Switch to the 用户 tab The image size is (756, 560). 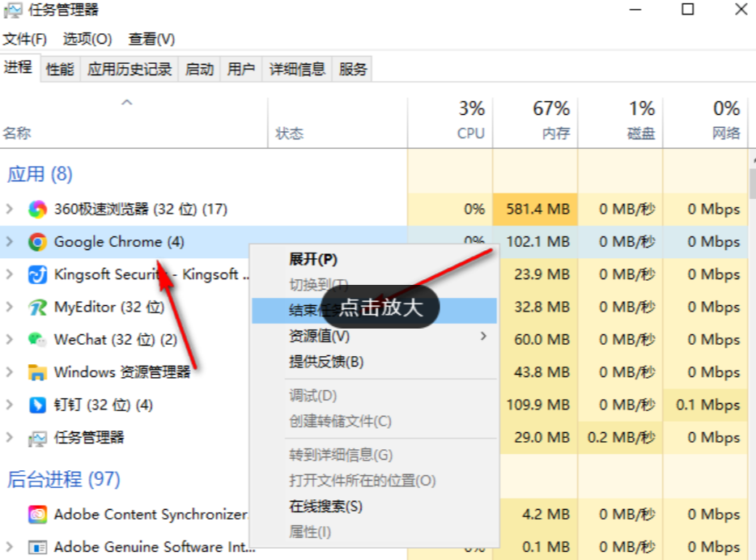click(x=241, y=70)
